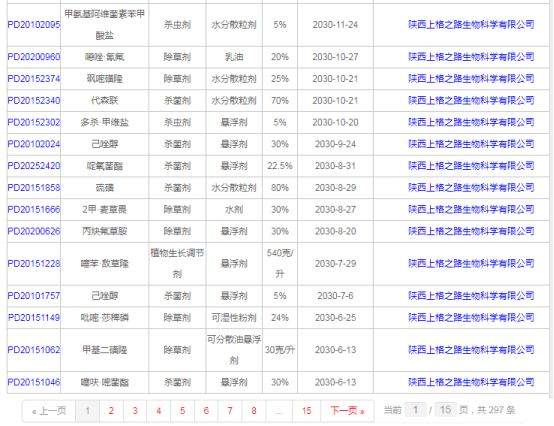The height and width of the screenshot is (426, 554).
Task: Open registration PD20102095 link
Action: [34, 25]
